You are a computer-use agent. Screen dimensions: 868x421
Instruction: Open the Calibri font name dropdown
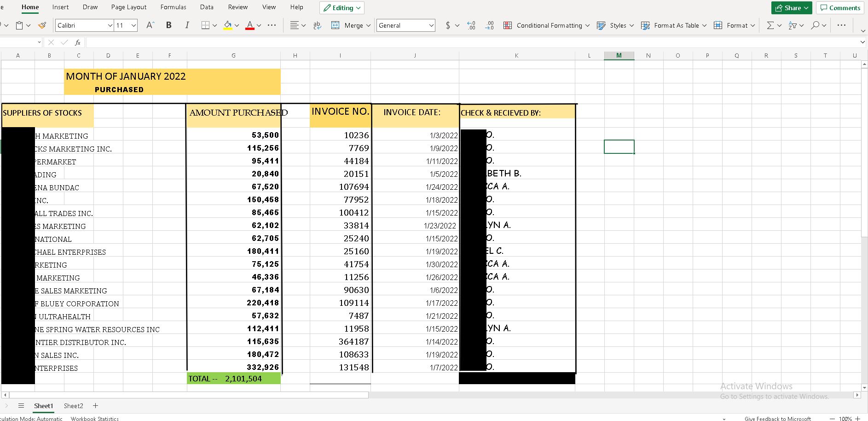110,25
